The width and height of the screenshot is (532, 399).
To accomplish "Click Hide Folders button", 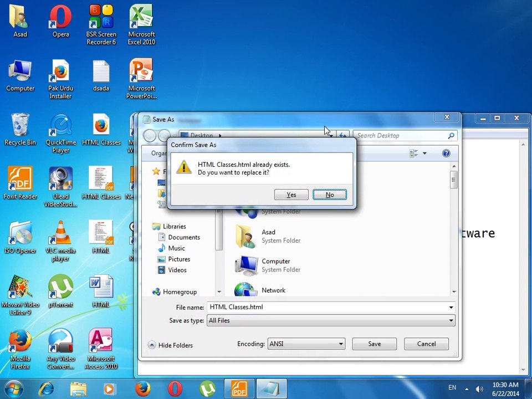I will pos(170,345).
